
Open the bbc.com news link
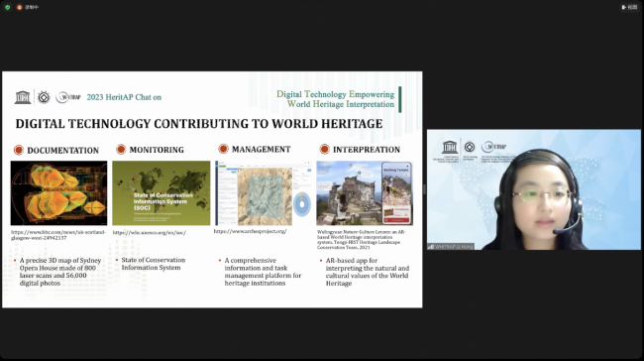point(58,235)
